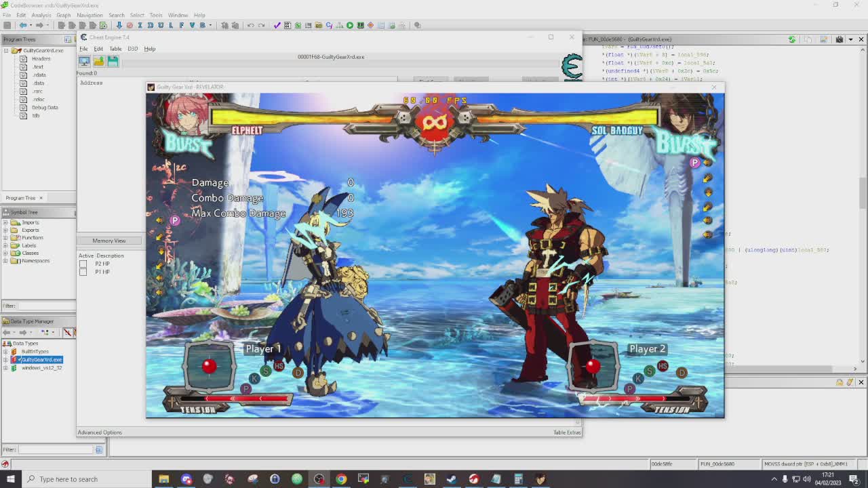Select Debug Data in Program Trees
Viewport: 868px width, 488px height.
[x=45, y=107]
